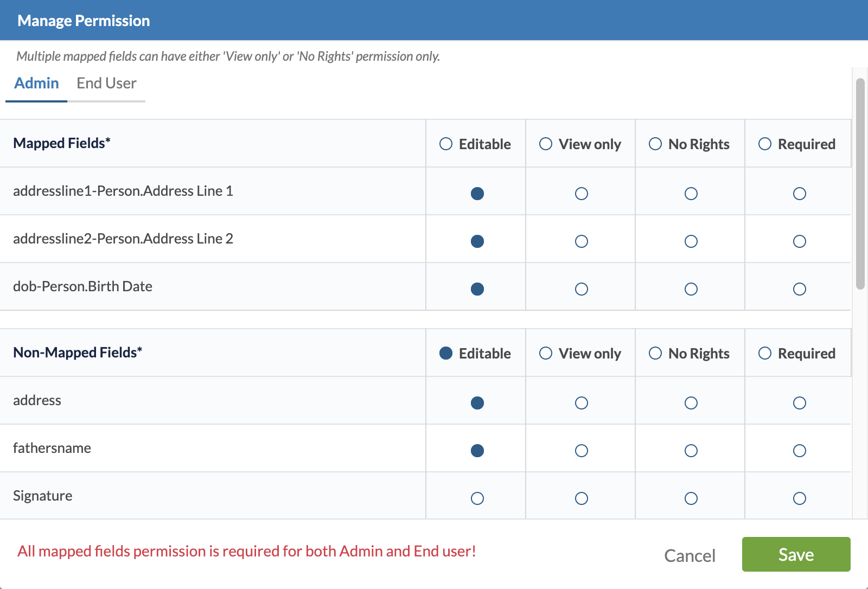Set addressline1 Address Line 1 to No Rights
The height and width of the screenshot is (589, 868).
[x=691, y=194]
